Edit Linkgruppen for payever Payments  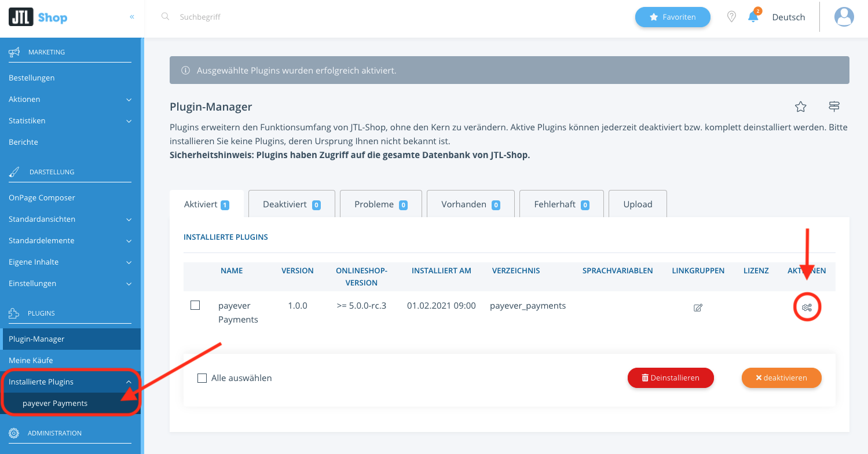click(x=698, y=307)
